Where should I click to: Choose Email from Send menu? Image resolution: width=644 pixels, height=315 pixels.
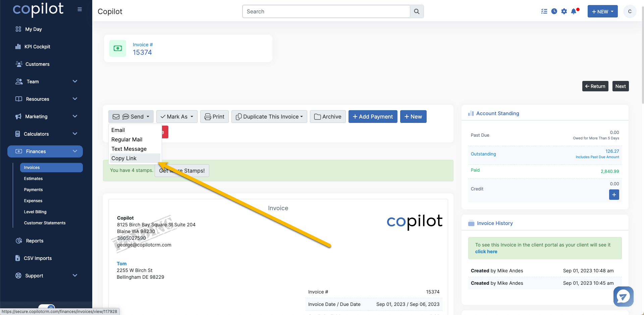point(135,130)
